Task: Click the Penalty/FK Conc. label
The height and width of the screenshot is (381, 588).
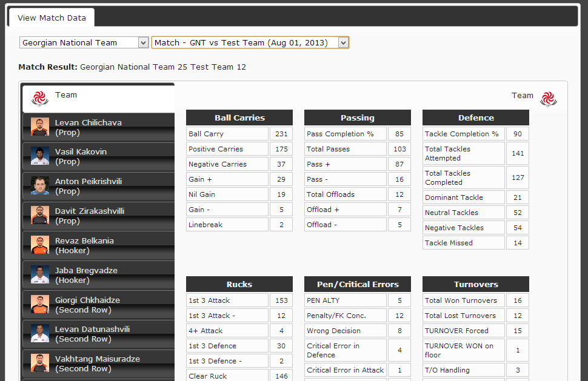Action: (x=336, y=316)
